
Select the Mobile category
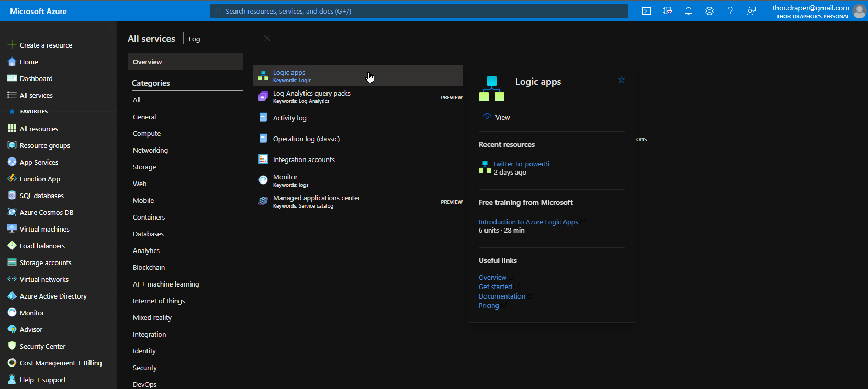pyautogui.click(x=143, y=200)
